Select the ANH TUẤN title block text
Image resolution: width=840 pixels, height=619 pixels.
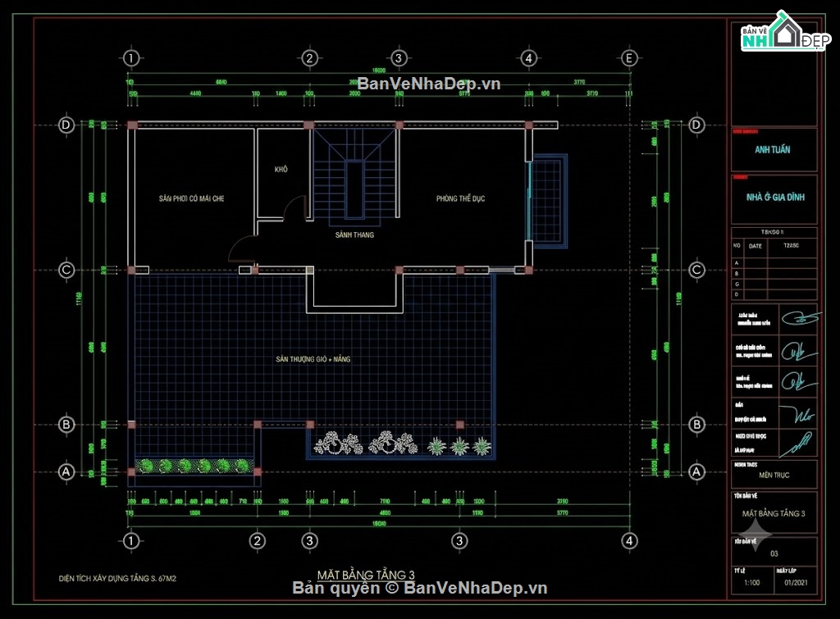click(x=773, y=150)
